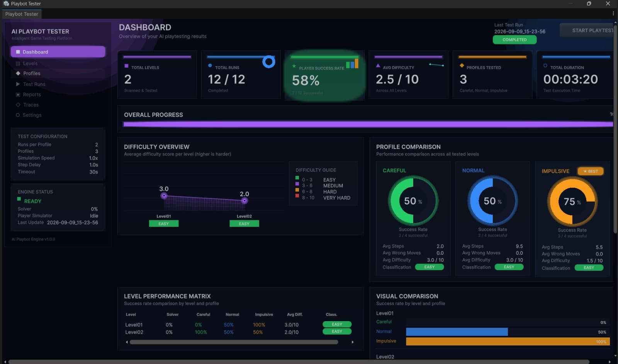The image size is (618, 364).
Task: Click the Level02 row in the performance matrix
Action: [238, 332]
